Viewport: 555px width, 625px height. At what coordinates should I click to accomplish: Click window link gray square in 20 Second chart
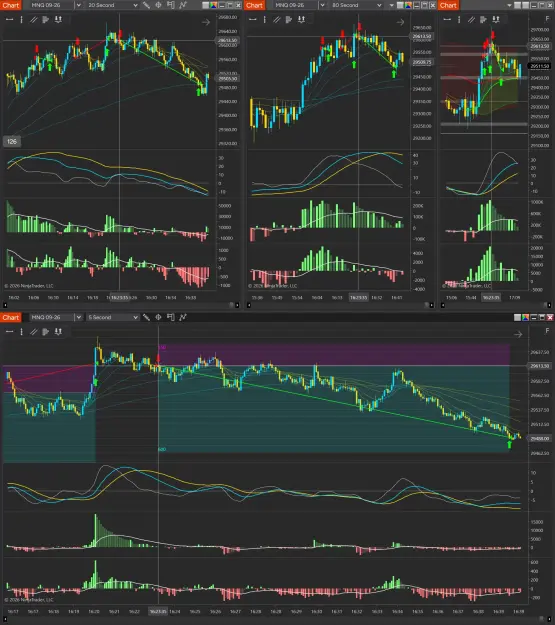205,5
